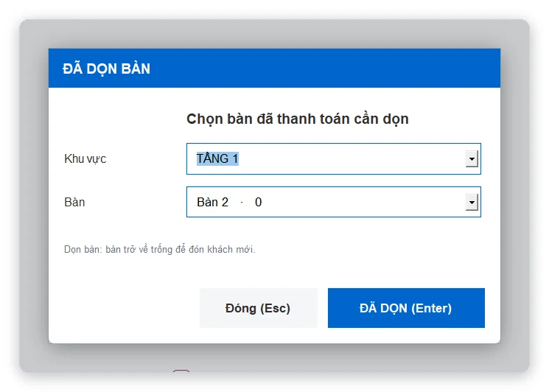
Task: Click the Bàn 2 table field
Action: [334, 202]
